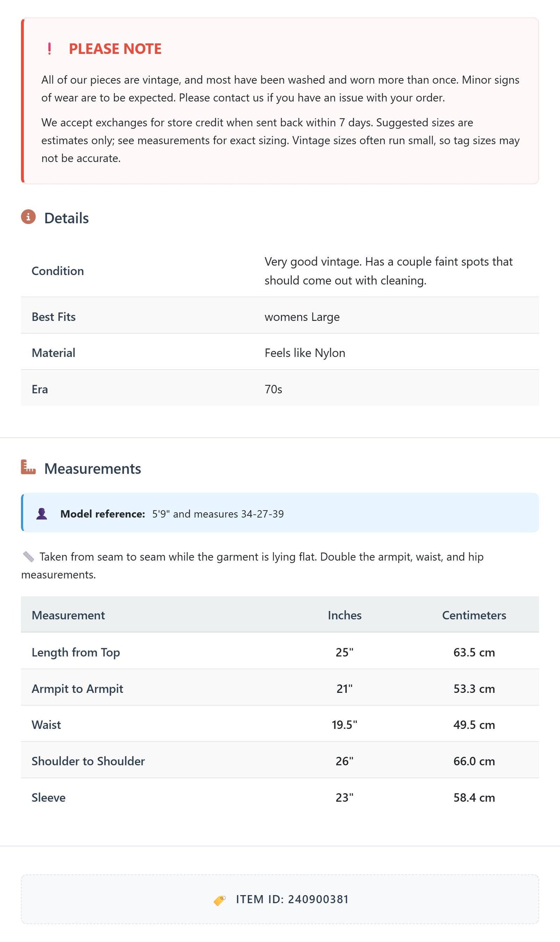This screenshot has height=942, width=560.
Task: Click the Item ID 240900381 text
Action: pos(292,899)
